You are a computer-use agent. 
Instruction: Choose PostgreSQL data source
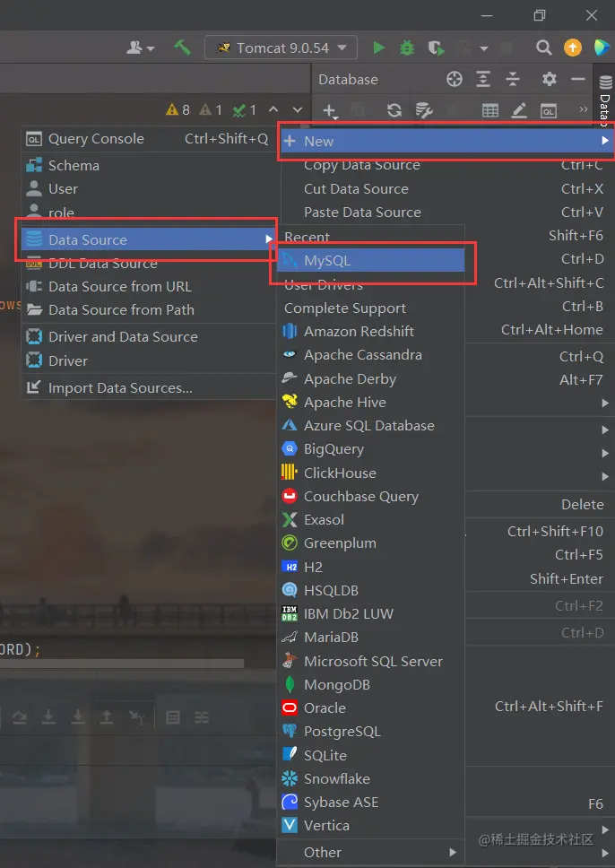(x=371, y=732)
